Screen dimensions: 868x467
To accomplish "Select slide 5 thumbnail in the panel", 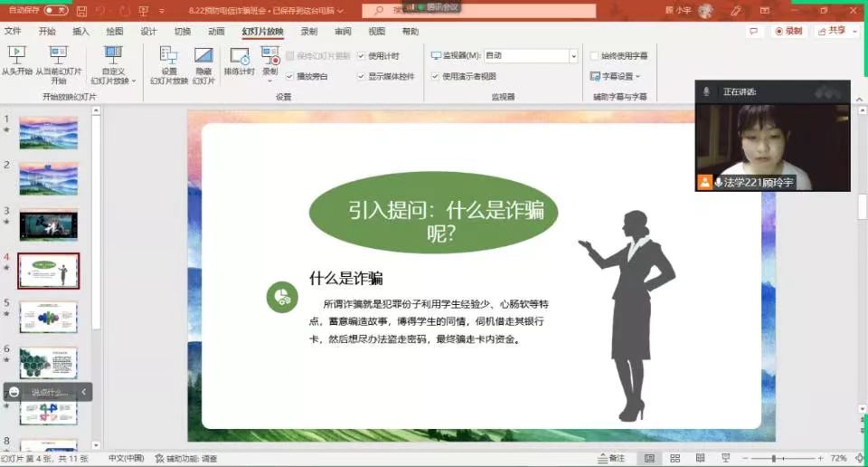I will tap(49, 316).
